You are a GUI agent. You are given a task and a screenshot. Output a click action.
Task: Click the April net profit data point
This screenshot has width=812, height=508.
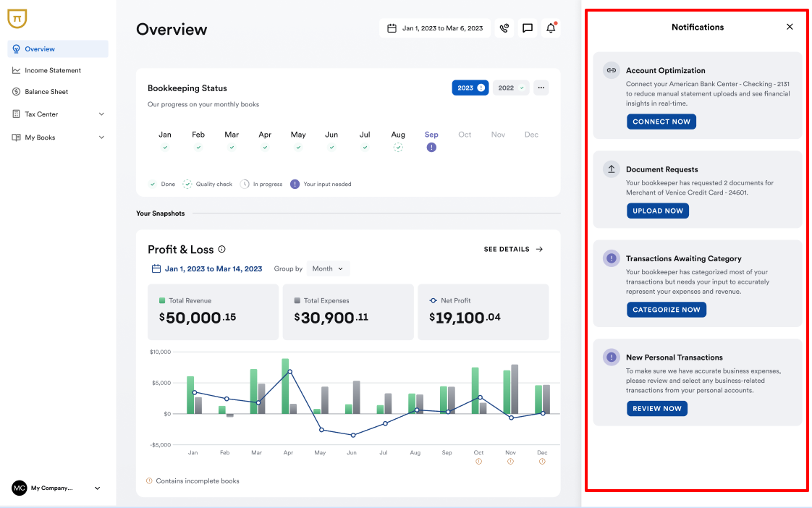point(289,372)
